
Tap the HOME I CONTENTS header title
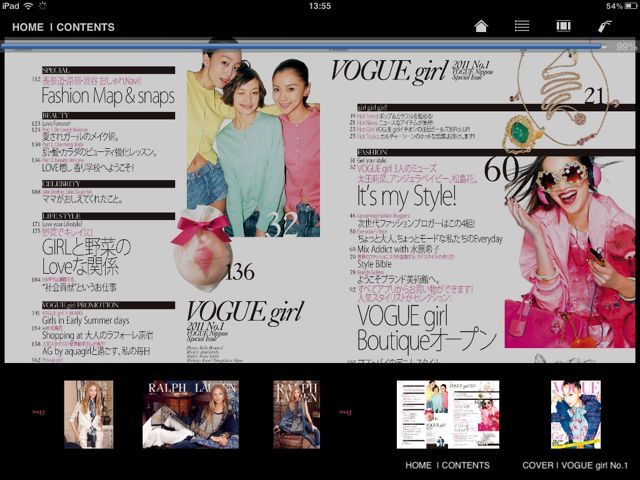tap(63, 27)
